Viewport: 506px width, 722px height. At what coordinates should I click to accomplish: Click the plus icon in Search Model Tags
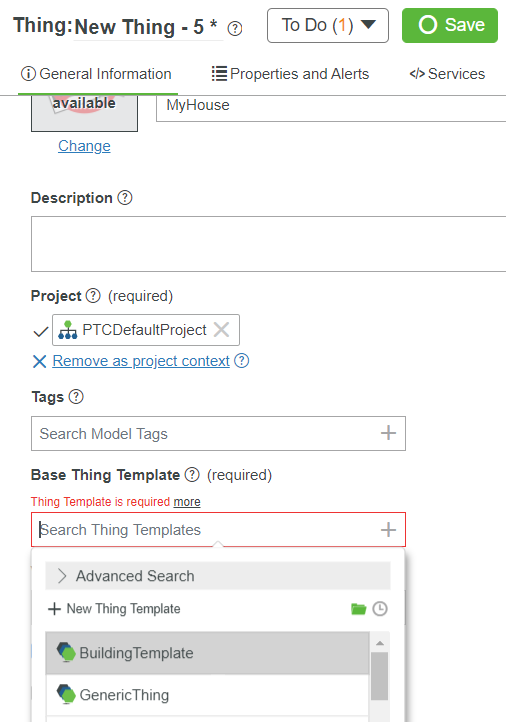(x=388, y=433)
